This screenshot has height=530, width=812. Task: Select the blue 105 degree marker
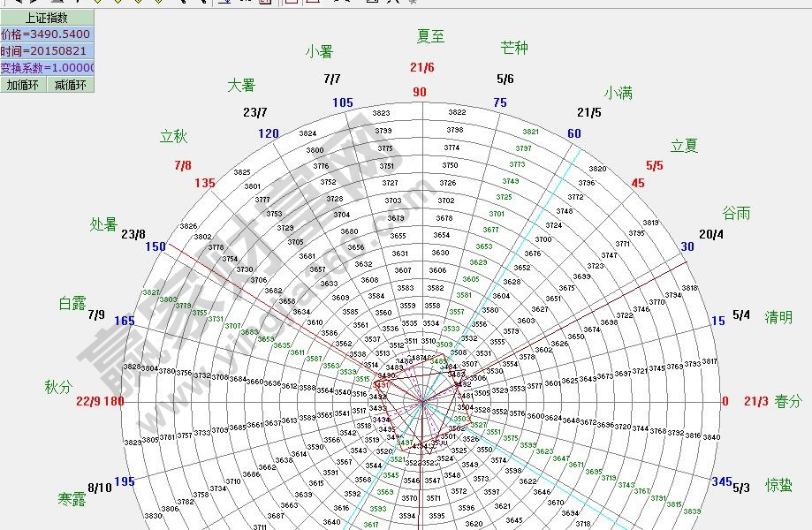pyautogui.click(x=343, y=103)
